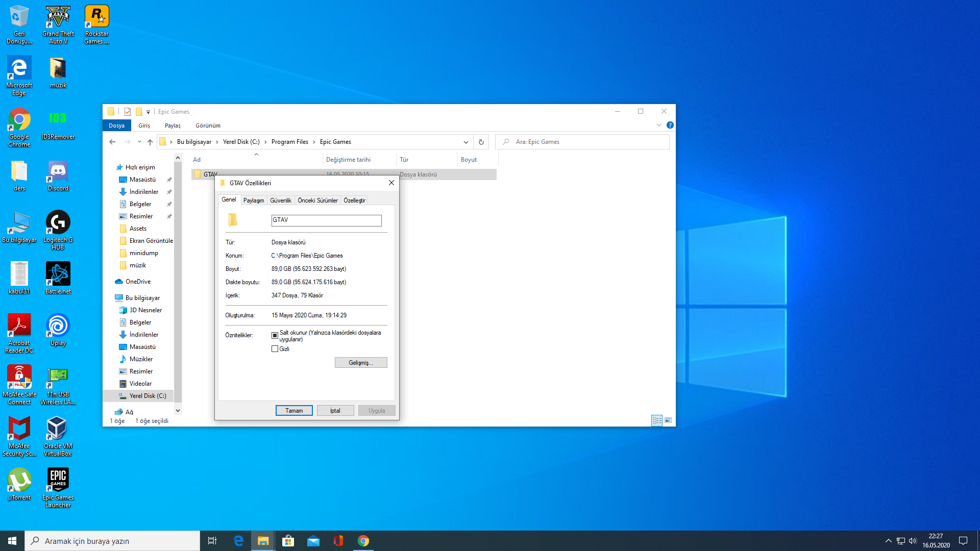Screen dimensions: 980x551
Task: Tick the Gizli hidden checkbox
Action: point(275,349)
